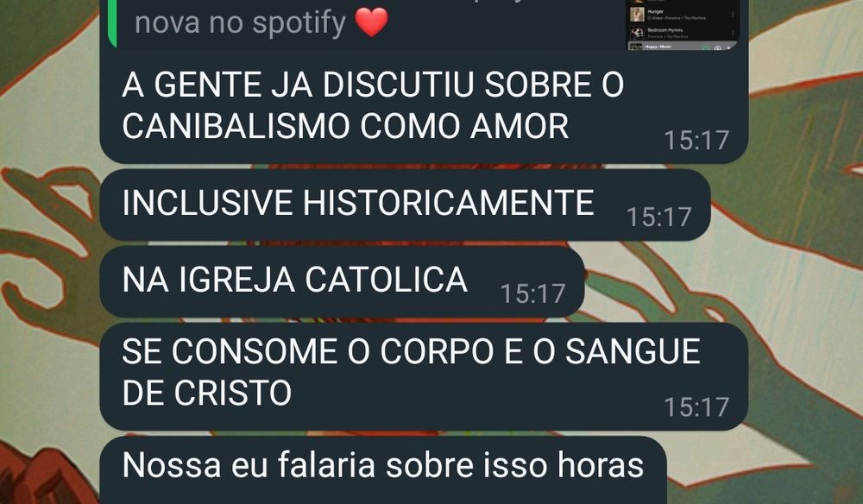
Task: Select the 'NA IGREJA CATOLICA' message
Action: [342, 281]
